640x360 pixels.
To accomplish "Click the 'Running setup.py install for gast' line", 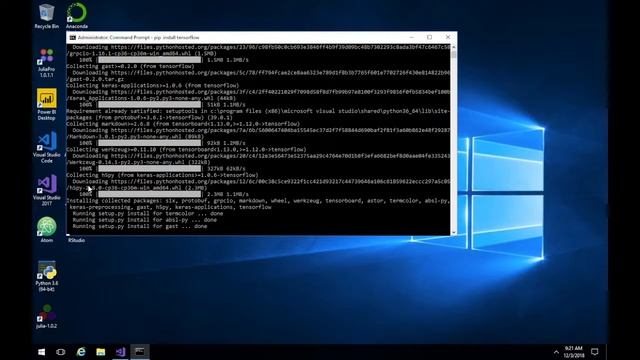I will (140, 226).
